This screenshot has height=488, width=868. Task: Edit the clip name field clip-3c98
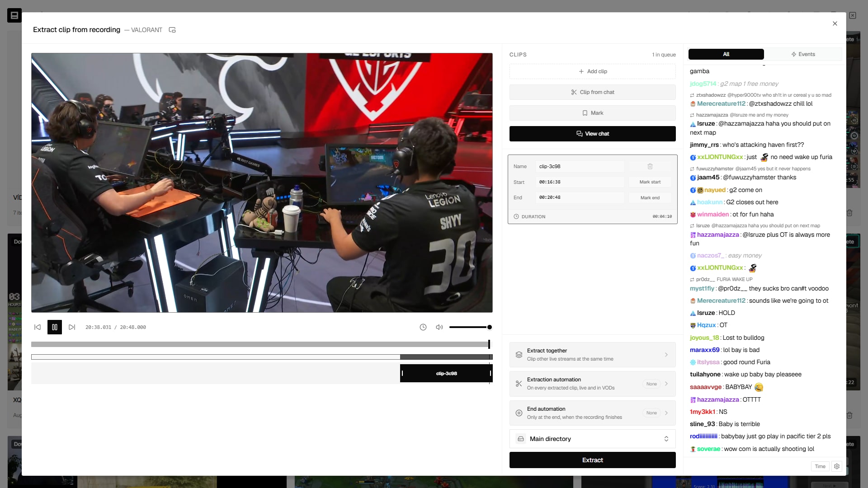(580, 166)
